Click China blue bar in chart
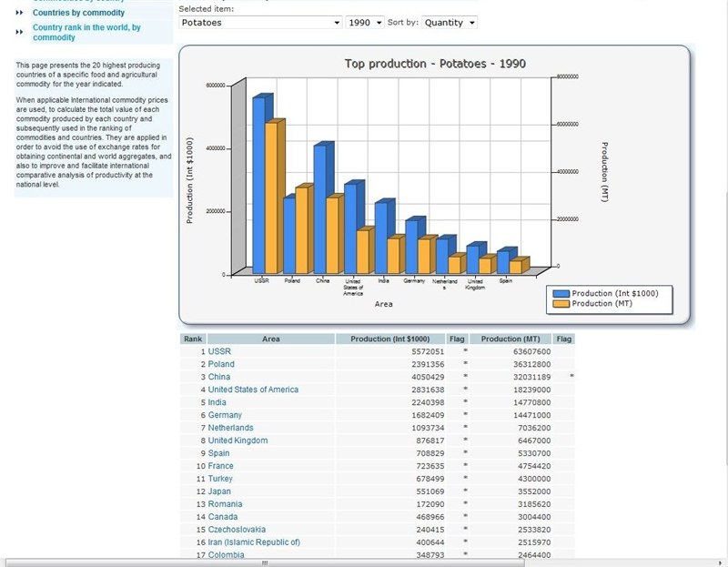The height and width of the screenshot is (567, 728). pos(320,209)
